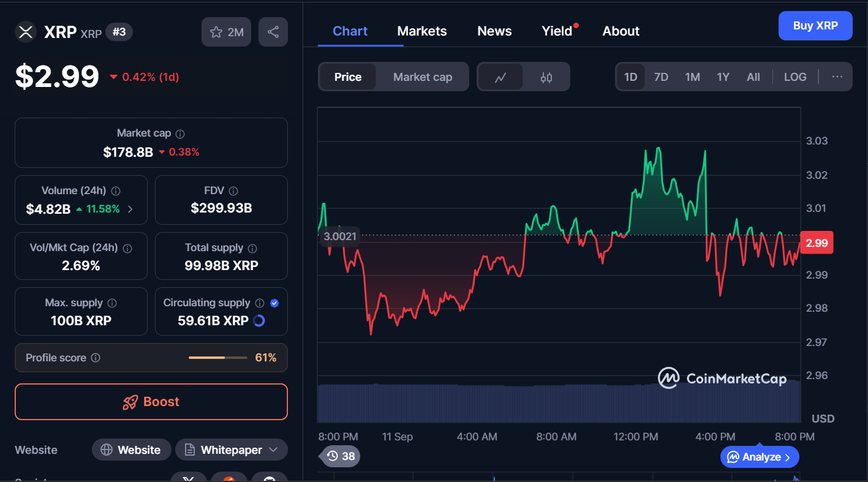Select Price chart mode
This screenshot has height=482, width=868.
coord(348,77)
